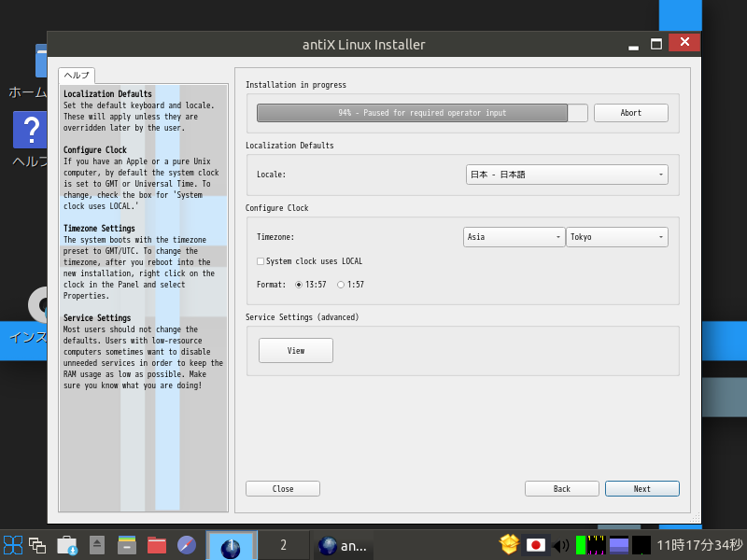Switch to workspace 2 in pager

(284, 545)
